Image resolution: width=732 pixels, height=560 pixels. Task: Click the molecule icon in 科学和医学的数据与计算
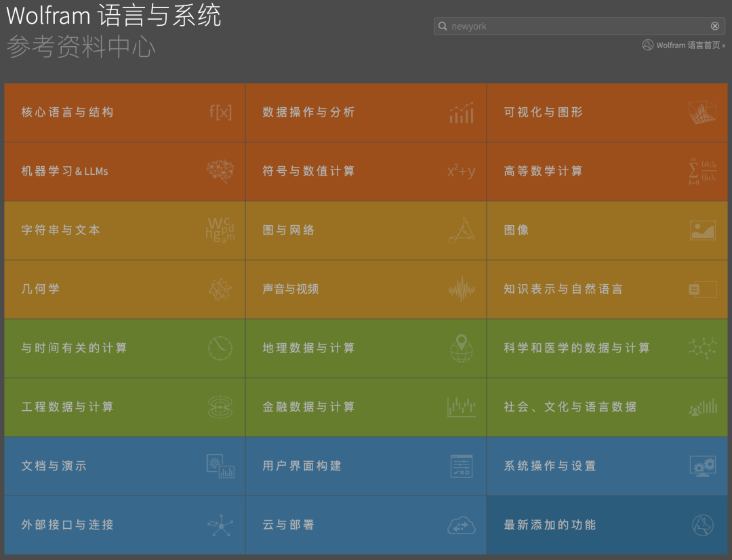(703, 348)
